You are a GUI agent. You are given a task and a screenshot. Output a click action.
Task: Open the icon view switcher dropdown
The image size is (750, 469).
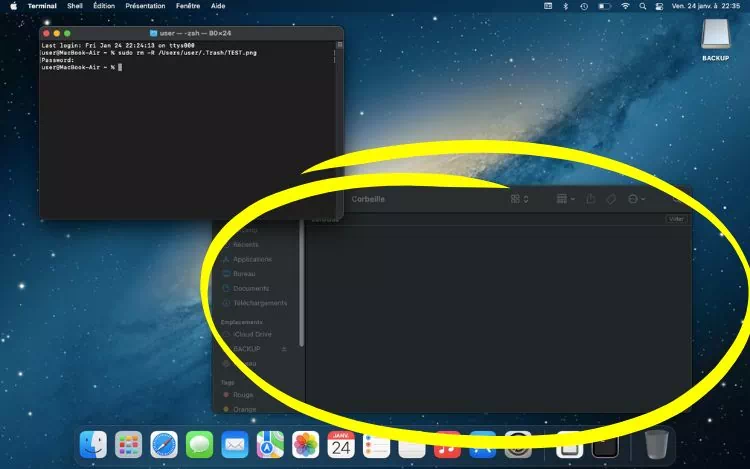[520, 199]
